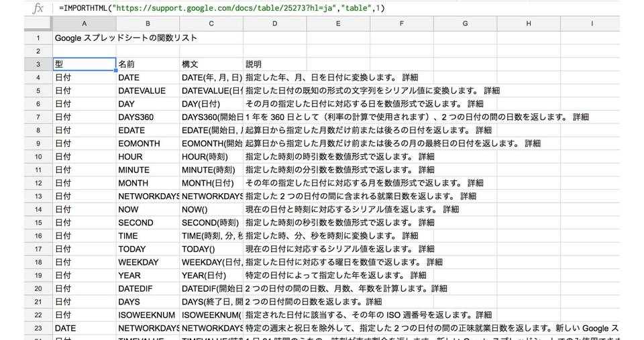The width and height of the screenshot is (644, 340).
Task: Click cell A23 containing 'DATE'
Action: click(85, 328)
